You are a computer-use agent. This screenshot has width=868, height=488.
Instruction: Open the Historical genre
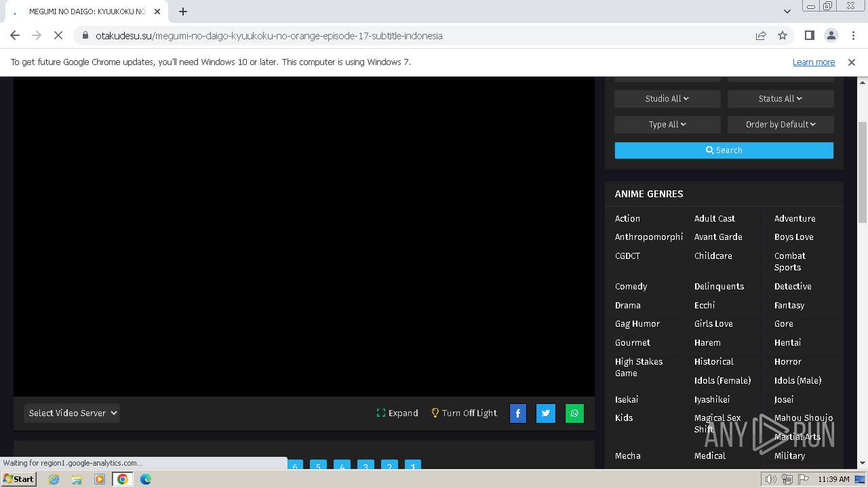coord(714,361)
